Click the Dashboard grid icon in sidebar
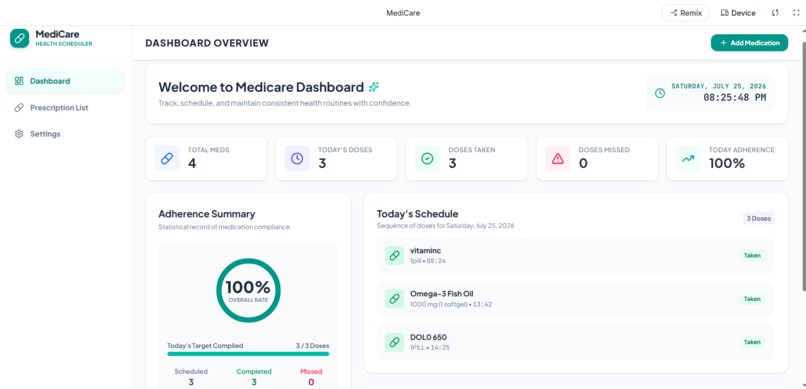806x389 pixels. (19, 81)
